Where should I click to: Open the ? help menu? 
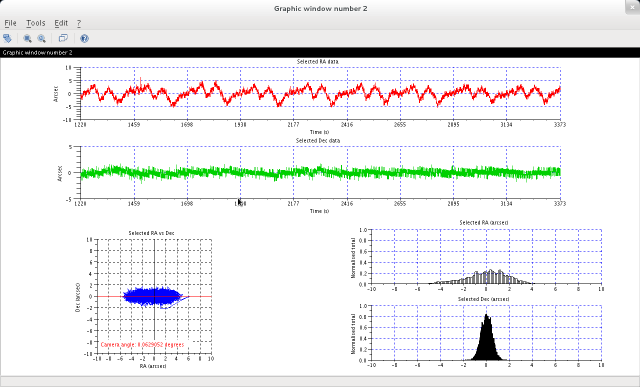coord(79,23)
